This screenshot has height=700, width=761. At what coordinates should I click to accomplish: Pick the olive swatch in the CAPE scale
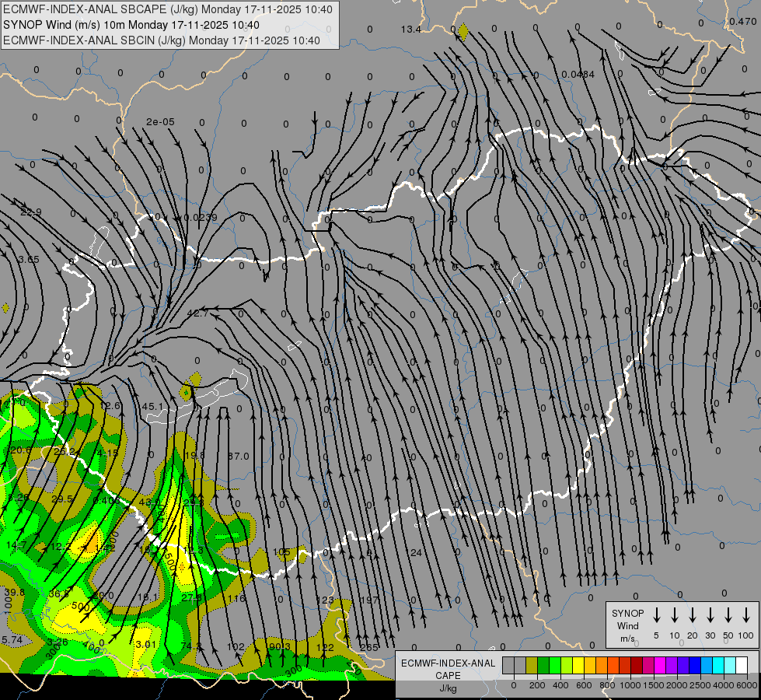[x=532, y=666]
